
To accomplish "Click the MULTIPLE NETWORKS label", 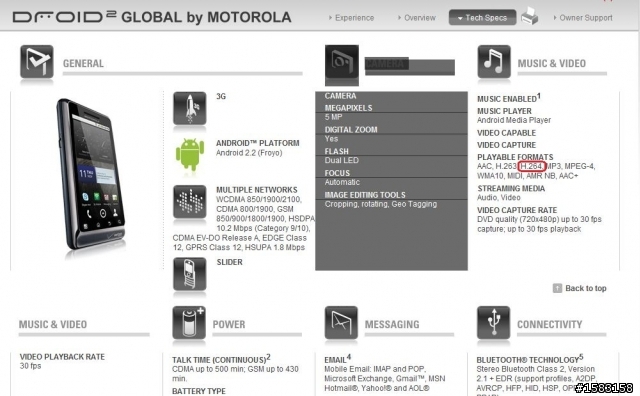I will [x=257, y=190].
